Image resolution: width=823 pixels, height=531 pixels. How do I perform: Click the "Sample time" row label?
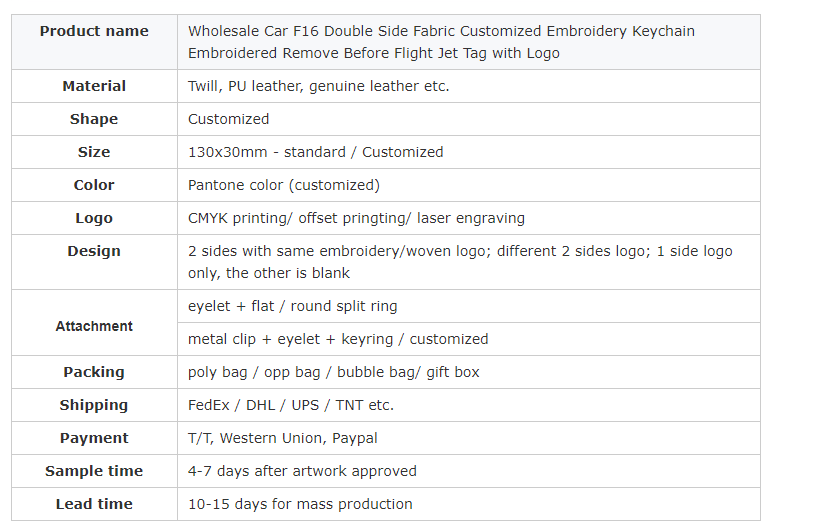94,471
